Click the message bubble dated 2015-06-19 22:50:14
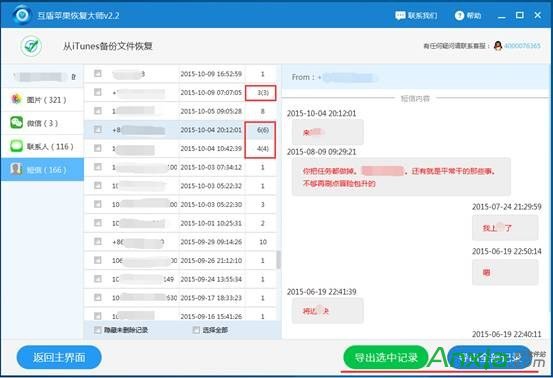Image resolution: width=553 pixels, height=378 pixels. point(505,272)
